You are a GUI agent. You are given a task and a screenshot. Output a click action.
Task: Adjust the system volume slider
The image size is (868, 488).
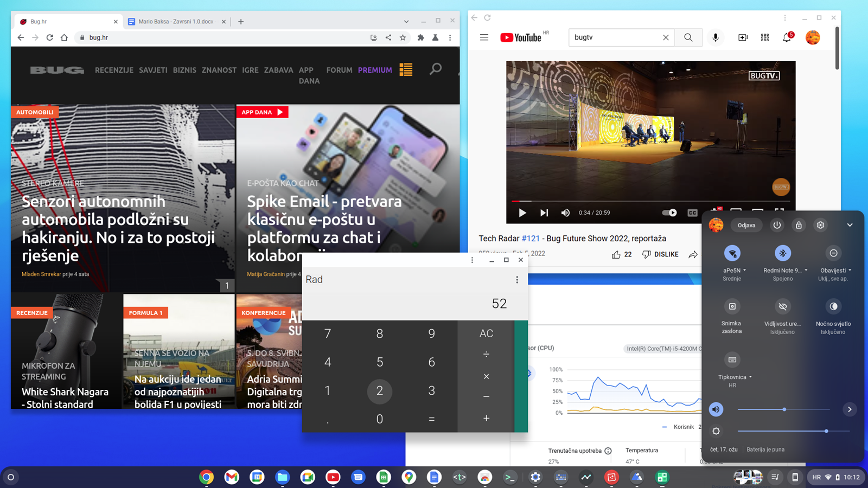tap(784, 409)
